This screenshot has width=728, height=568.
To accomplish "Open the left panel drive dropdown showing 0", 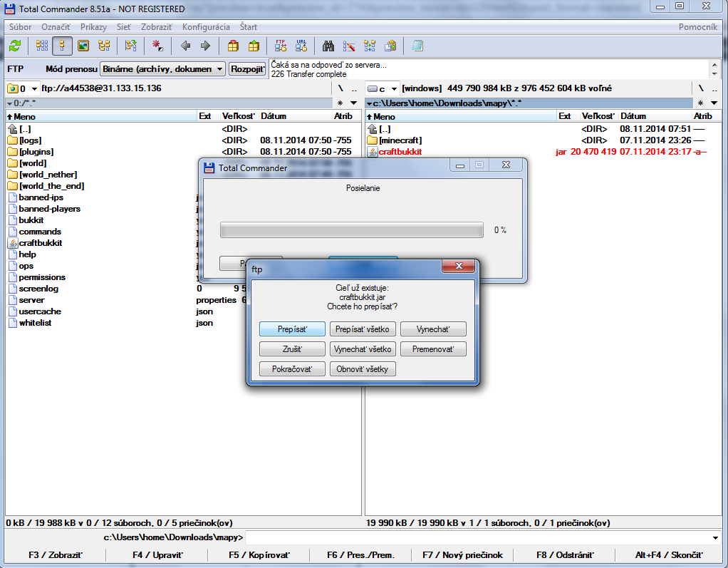I will [34, 88].
